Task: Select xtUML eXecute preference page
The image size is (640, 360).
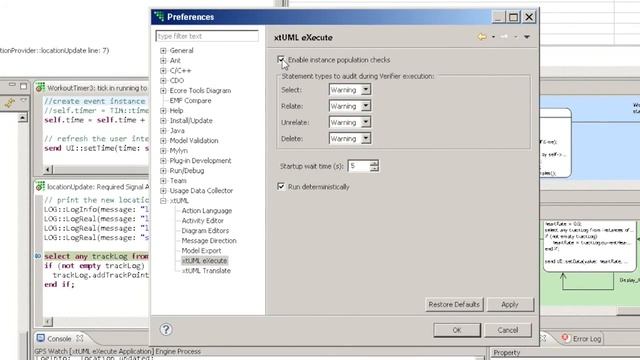Action: pyautogui.click(x=204, y=260)
